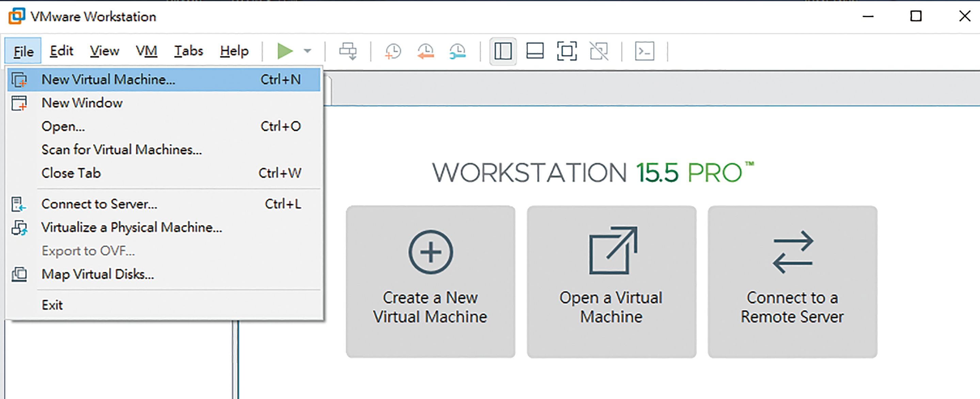This screenshot has width=980, height=399.
Task: Click the two-arrows Remote Server icon
Action: point(793,252)
